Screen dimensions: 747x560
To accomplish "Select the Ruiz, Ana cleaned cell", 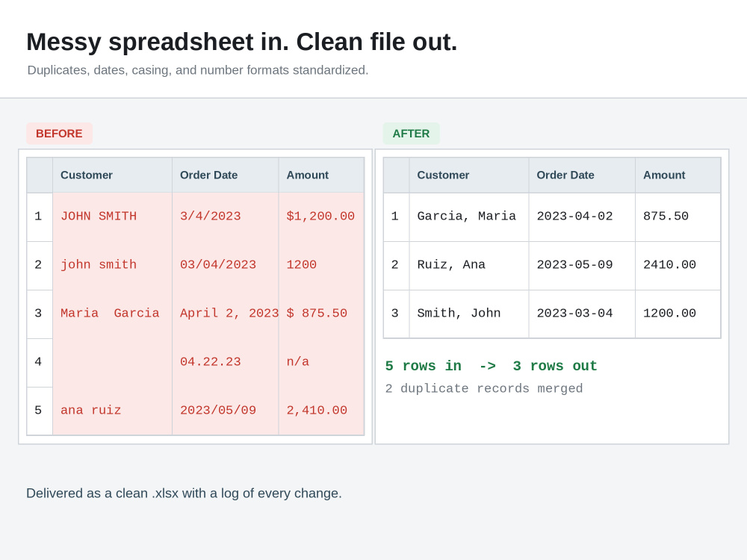I will click(x=469, y=265).
